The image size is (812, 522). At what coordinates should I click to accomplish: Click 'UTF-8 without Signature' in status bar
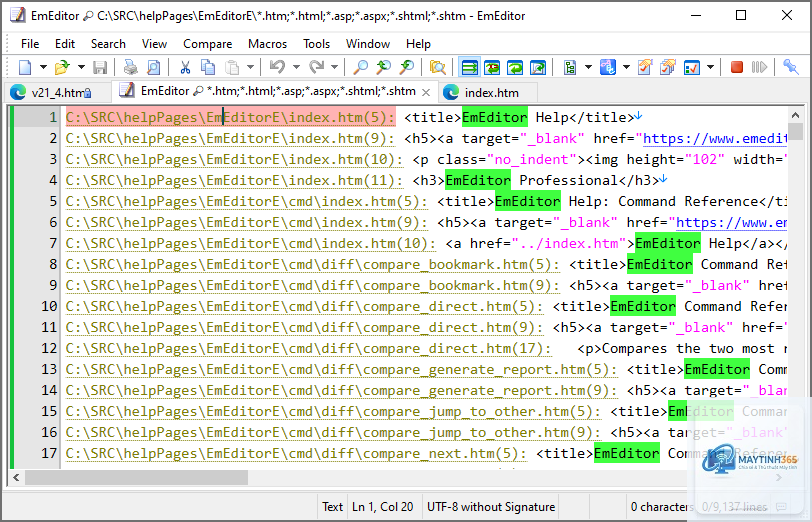tap(490, 507)
